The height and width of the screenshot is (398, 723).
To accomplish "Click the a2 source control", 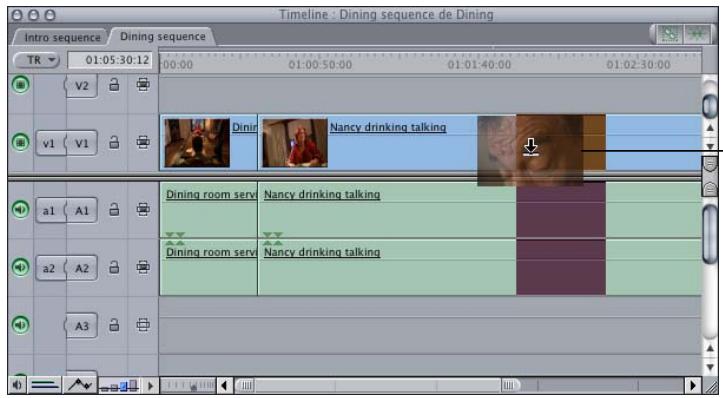I will coord(50,268).
